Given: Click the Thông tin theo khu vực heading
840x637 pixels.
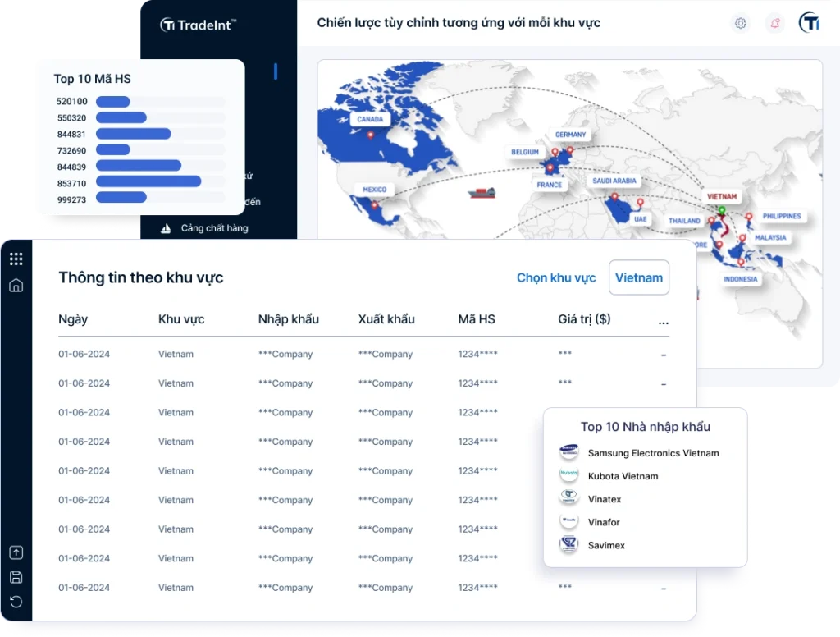Looking at the screenshot, I should coord(141,277).
